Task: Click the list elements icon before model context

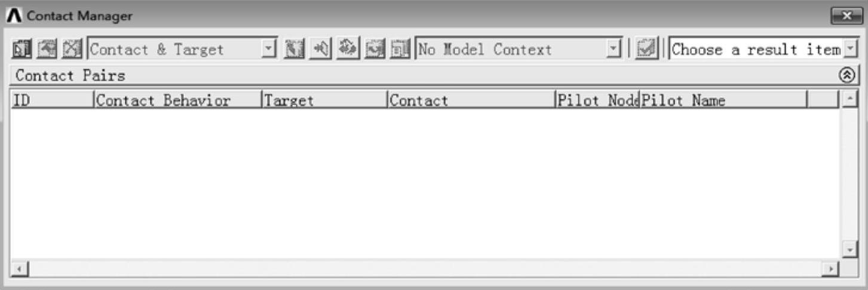Action: [x=400, y=49]
